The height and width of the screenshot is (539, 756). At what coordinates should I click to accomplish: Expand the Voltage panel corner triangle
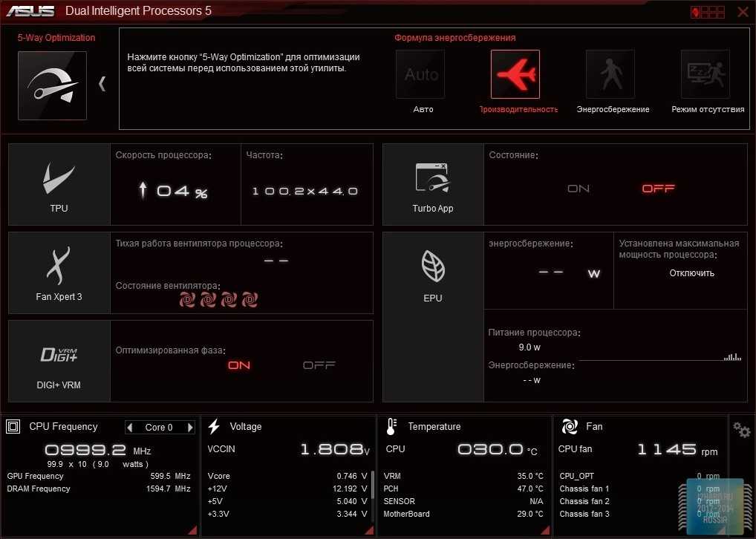coord(368,529)
